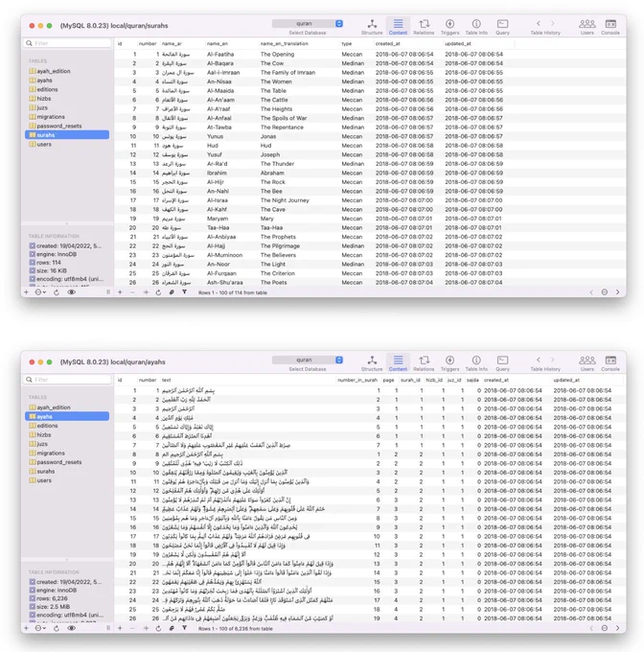Viewport: 644px width, 652px height.
Task: Select users table in surahs window
Action: tap(67, 144)
